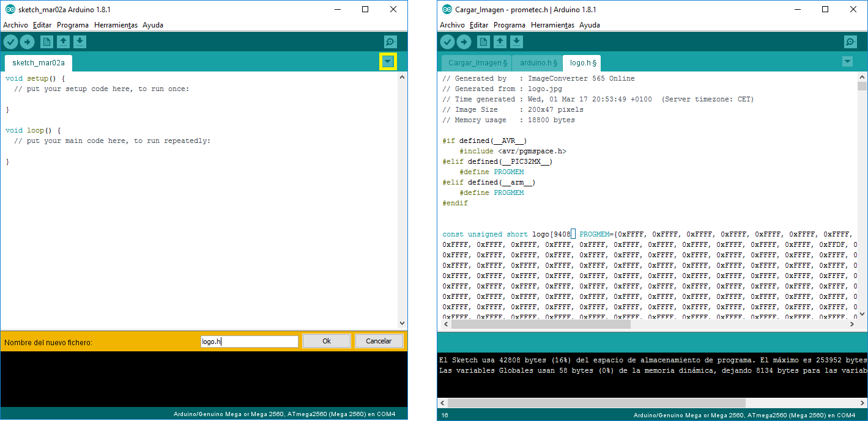868x421 pixels.
Task: Click 'void setup() {' code line
Action: click(x=35, y=78)
